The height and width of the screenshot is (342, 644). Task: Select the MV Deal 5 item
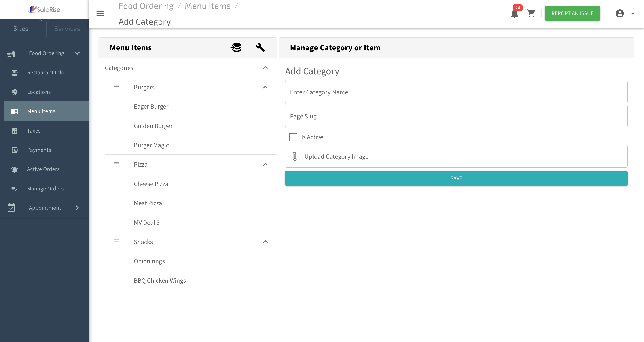[146, 222]
